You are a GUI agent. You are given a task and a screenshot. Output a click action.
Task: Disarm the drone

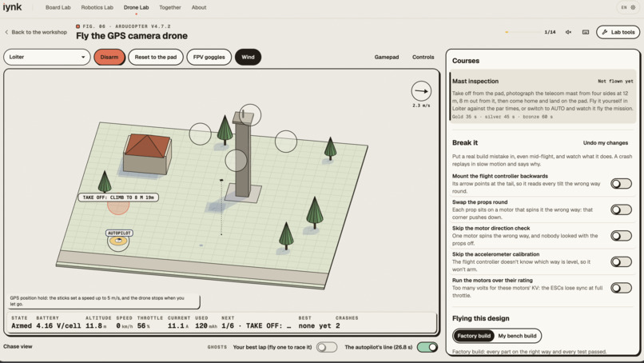[109, 57]
